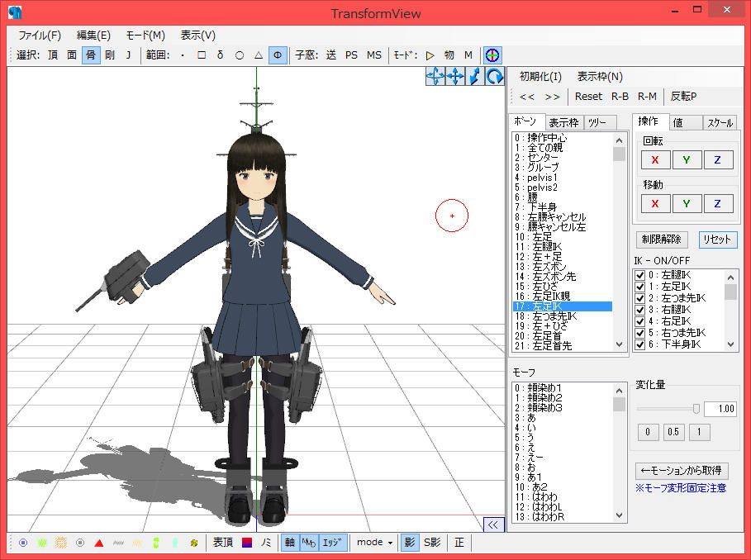Select rigid body mode 剛 button
This screenshot has height=560, width=751.
110,55
